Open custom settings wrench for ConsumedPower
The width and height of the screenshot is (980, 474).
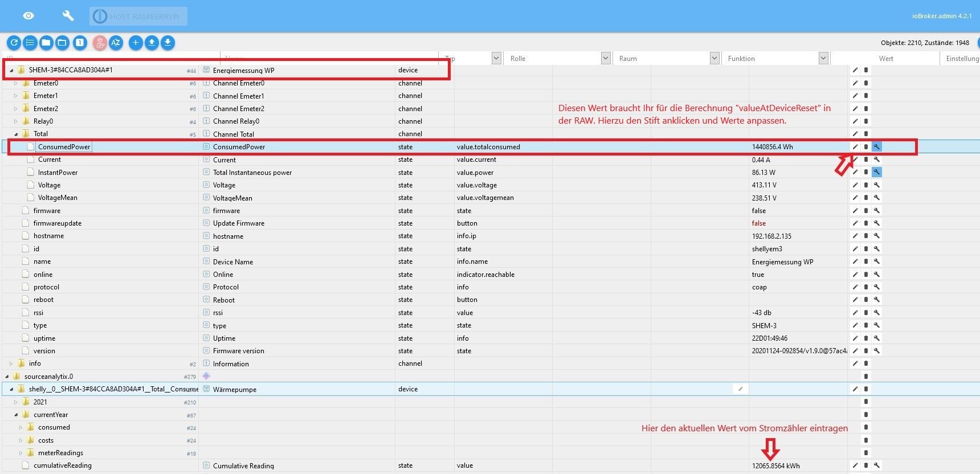click(877, 147)
